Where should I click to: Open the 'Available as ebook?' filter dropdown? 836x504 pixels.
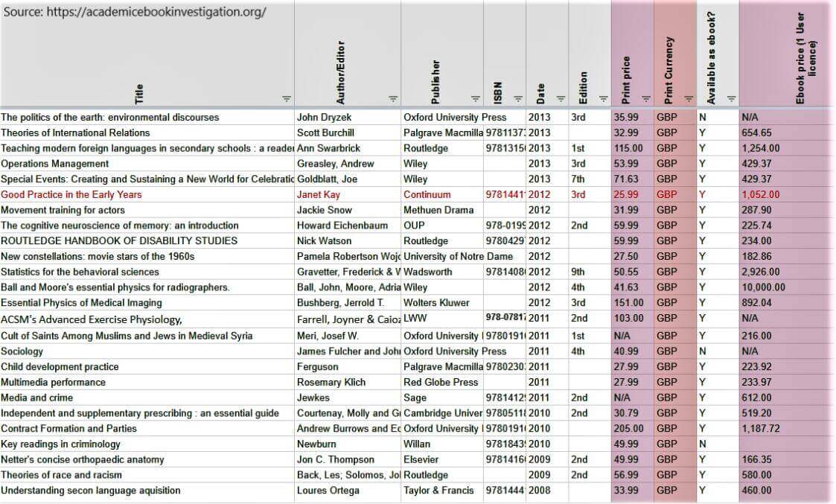click(x=732, y=99)
